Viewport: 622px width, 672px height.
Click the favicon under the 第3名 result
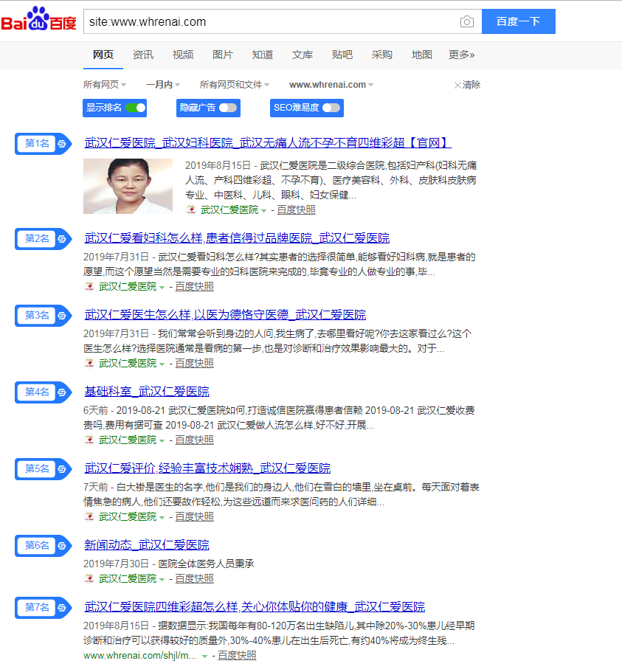tap(89, 363)
